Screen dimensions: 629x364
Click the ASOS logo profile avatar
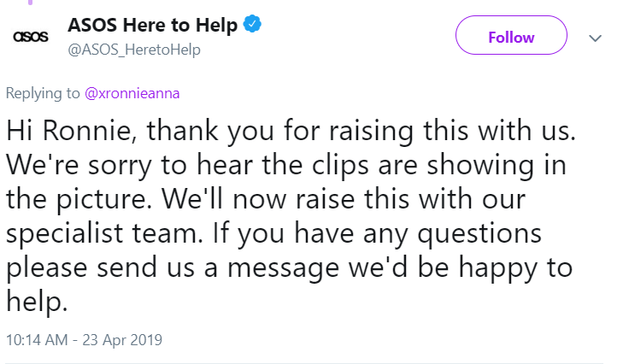tap(28, 38)
